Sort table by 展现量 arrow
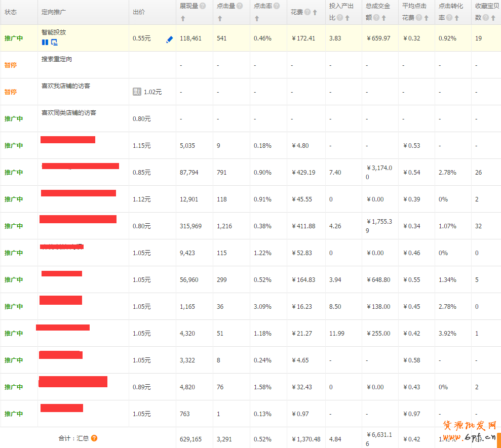Screen dimensions: 501x448 pyautogui.click(x=183, y=19)
